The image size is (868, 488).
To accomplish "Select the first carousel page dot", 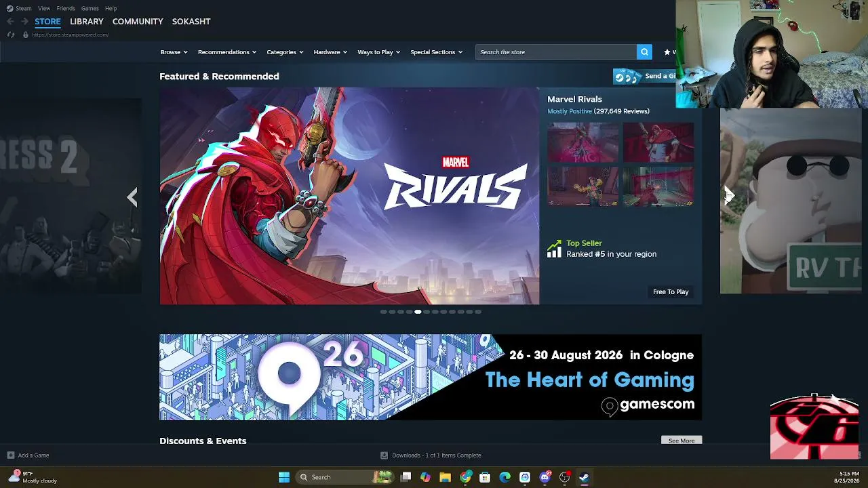I will pyautogui.click(x=383, y=312).
